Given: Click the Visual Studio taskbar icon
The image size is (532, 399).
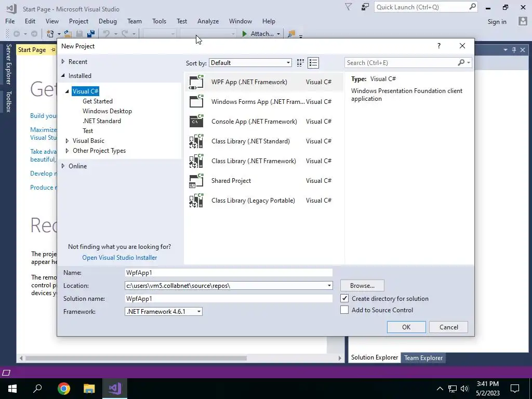Looking at the screenshot, I should coord(115,389).
